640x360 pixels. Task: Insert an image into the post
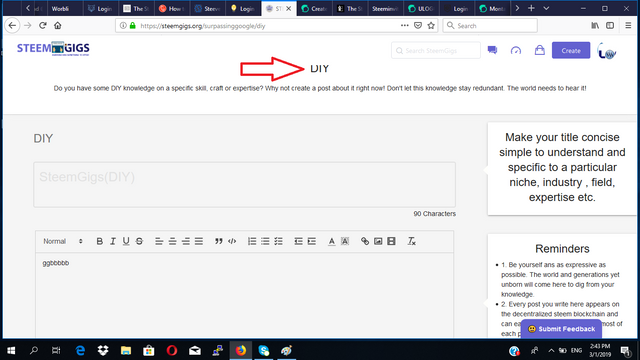click(378, 241)
